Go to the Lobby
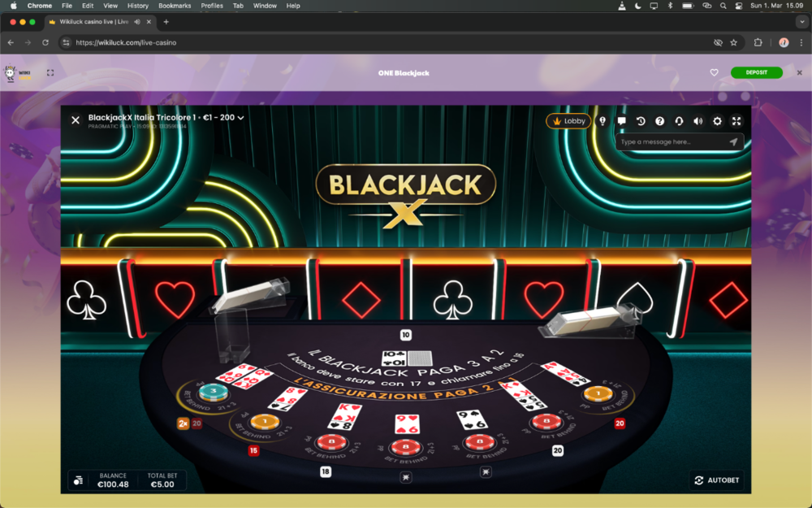This screenshot has height=508, width=812. point(568,121)
